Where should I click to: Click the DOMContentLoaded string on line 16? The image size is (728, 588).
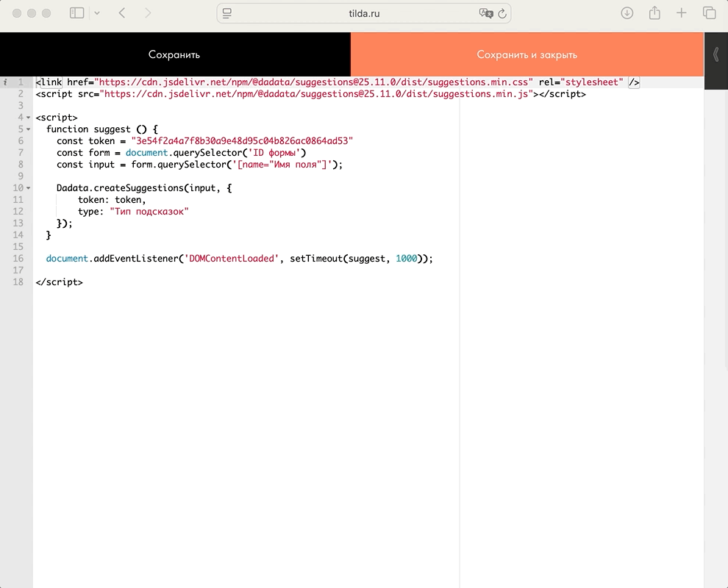point(232,259)
